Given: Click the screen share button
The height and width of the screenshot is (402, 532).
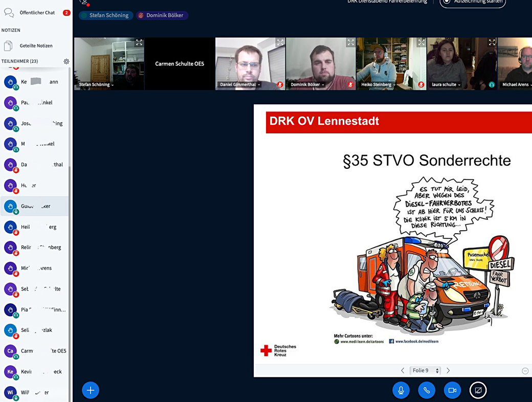Looking at the screenshot, I should (x=478, y=390).
